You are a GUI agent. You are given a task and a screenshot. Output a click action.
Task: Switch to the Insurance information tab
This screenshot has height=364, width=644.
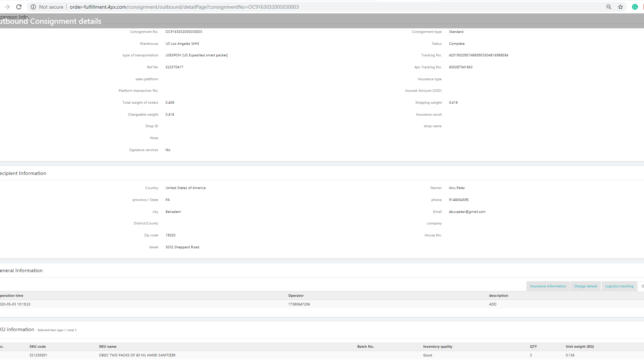tap(548, 286)
